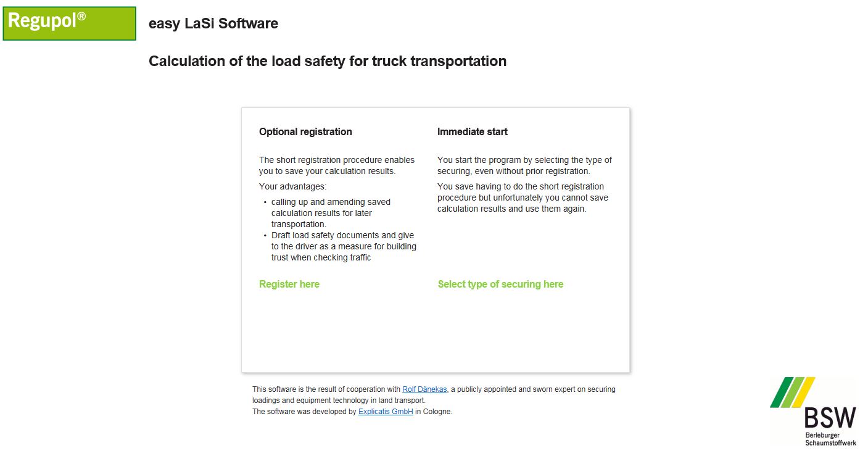
Task: Click the easy LaSi Software title
Action: (x=213, y=23)
